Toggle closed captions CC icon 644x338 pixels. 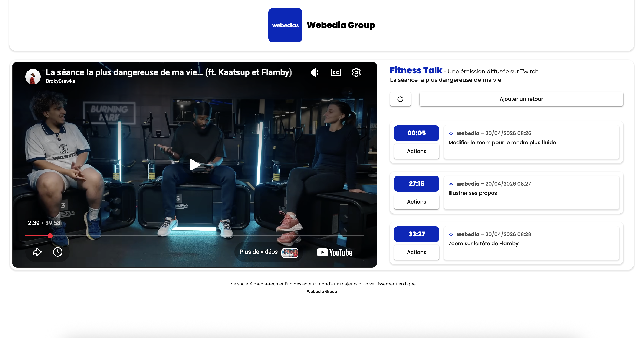coord(335,72)
